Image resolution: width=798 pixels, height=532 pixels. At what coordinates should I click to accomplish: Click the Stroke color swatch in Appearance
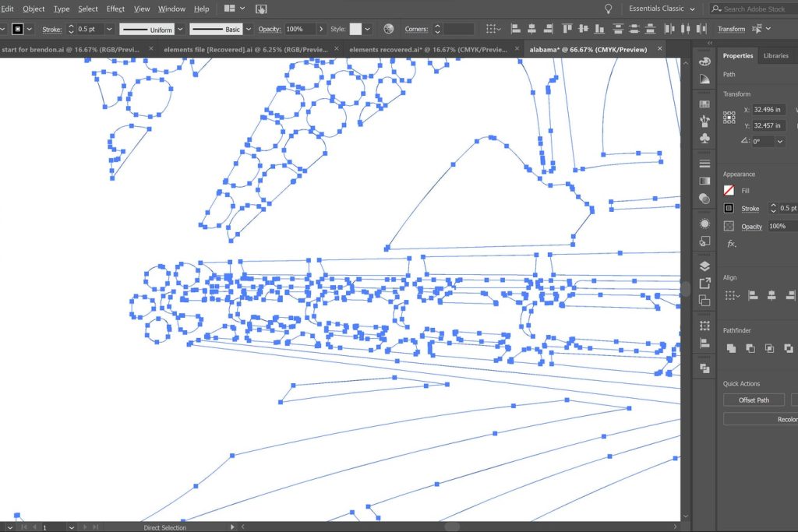coord(729,208)
